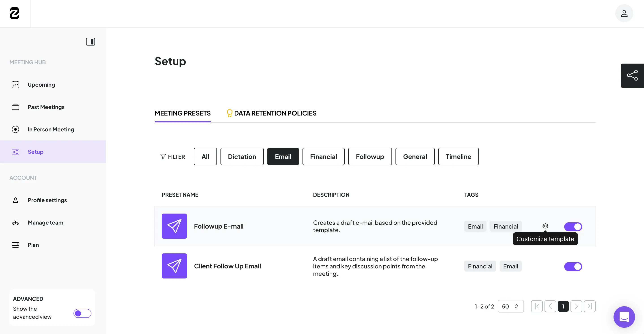Disable the Client Follow Up Email toggle
The width and height of the screenshot is (644, 334).
[573, 267]
